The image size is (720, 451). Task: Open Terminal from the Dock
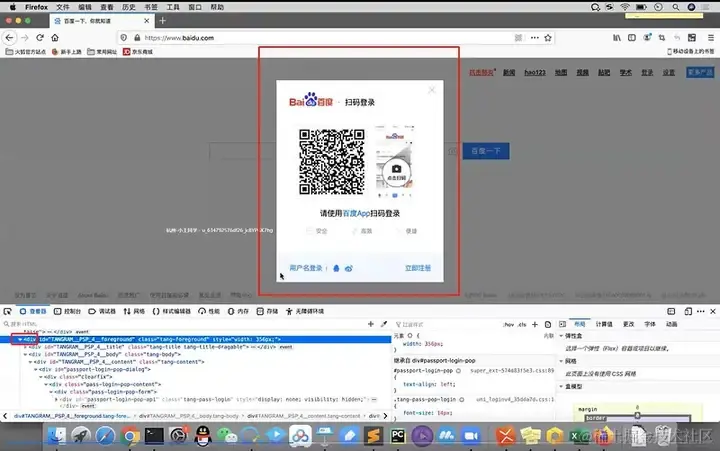154,435
